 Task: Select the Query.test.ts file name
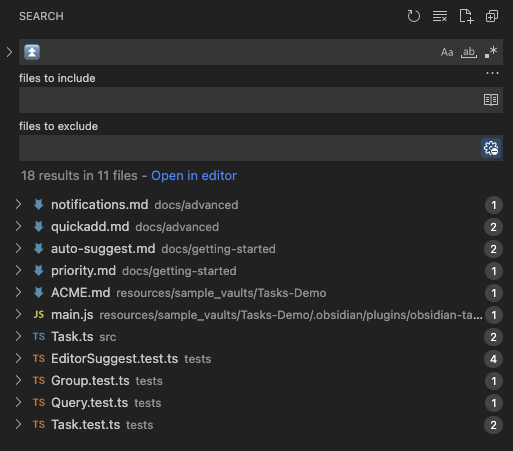click(89, 403)
